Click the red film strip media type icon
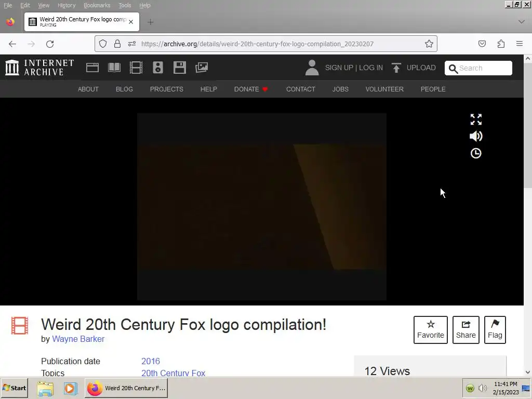The height and width of the screenshot is (399, 532). 20,326
